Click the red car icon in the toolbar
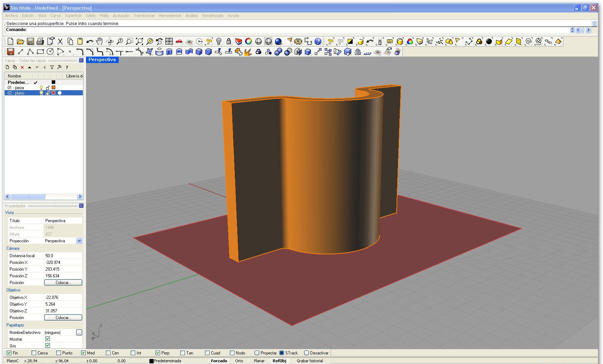 pyautogui.click(x=179, y=41)
